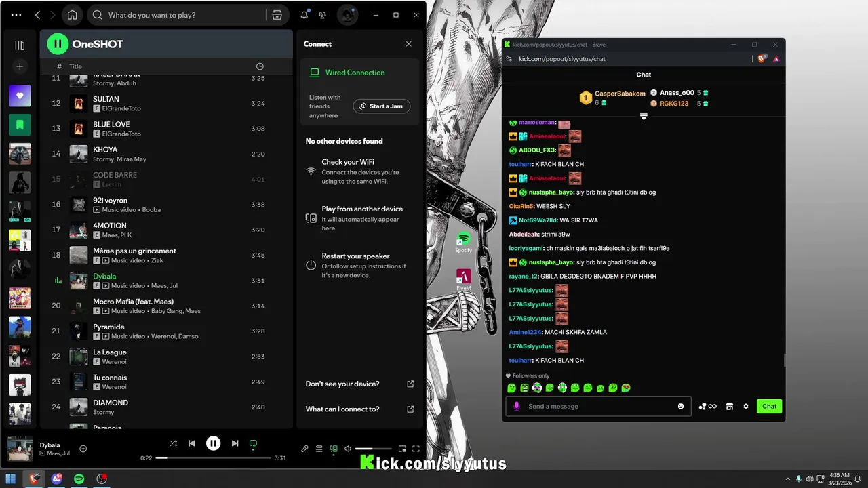Pause the OneSHOT playlist with the green button
Viewport: 868px width, 488px height.
click(58, 44)
